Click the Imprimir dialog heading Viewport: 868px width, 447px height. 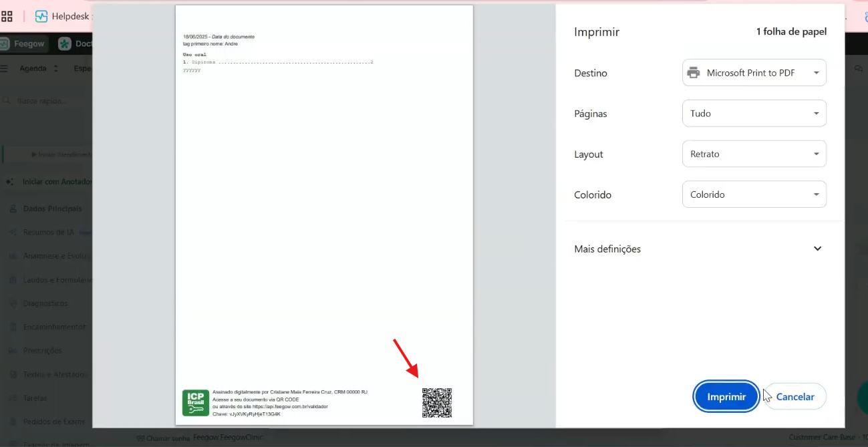pos(597,31)
